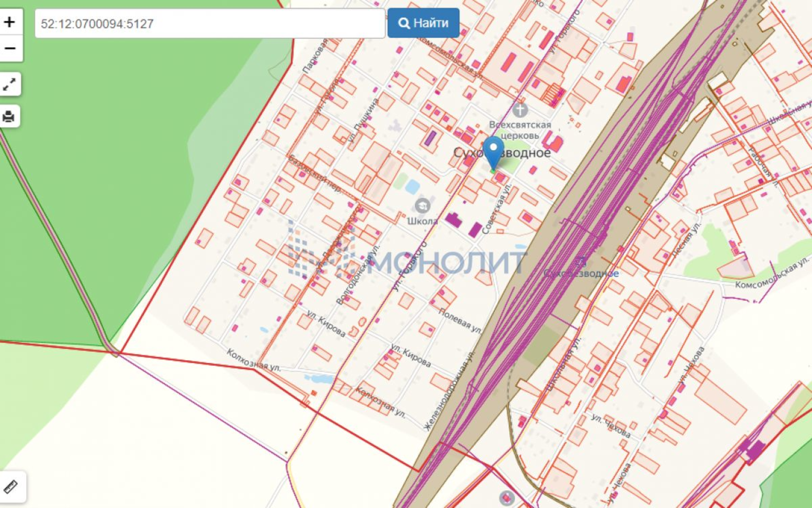Click the circular marker icon at bottom
The image size is (812, 508).
(507, 498)
